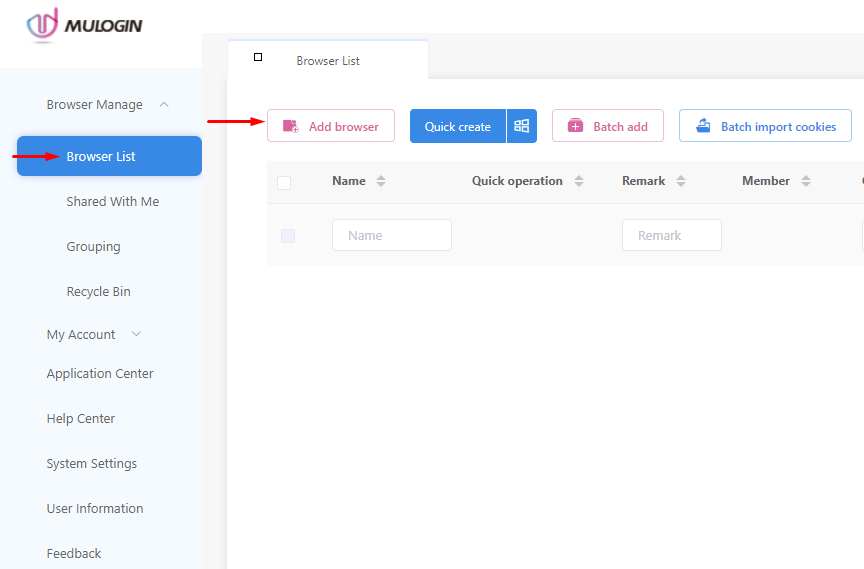
Task: Click the Add browser button
Action: coord(331,126)
